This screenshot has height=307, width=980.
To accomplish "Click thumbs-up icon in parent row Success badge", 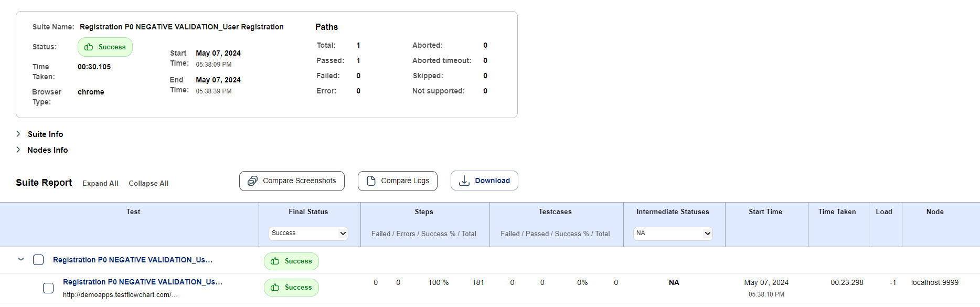I will pyautogui.click(x=275, y=261).
